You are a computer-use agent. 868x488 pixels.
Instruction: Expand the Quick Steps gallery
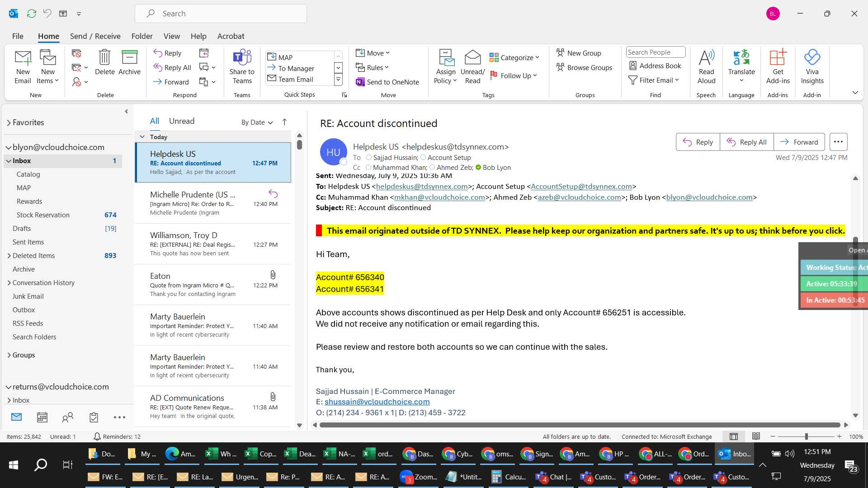[338, 80]
